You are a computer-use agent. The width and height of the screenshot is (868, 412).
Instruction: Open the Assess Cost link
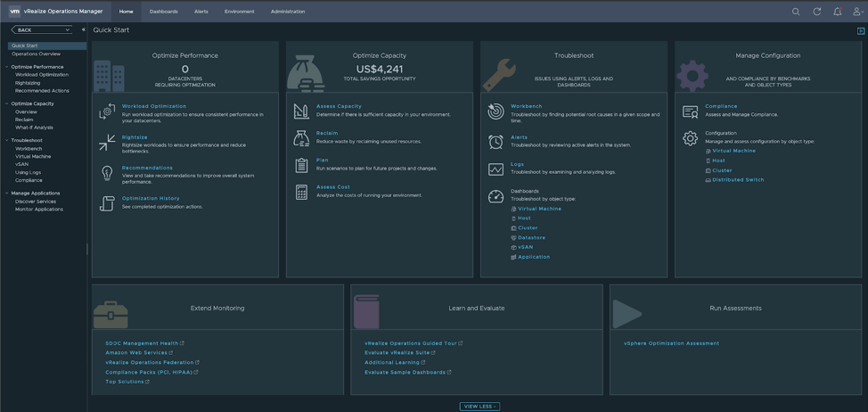333,187
